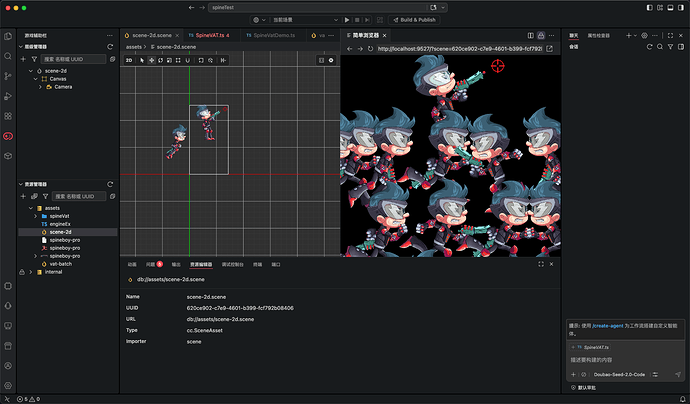
Task: Open the account icon in activity bar
Action: click(8, 366)
